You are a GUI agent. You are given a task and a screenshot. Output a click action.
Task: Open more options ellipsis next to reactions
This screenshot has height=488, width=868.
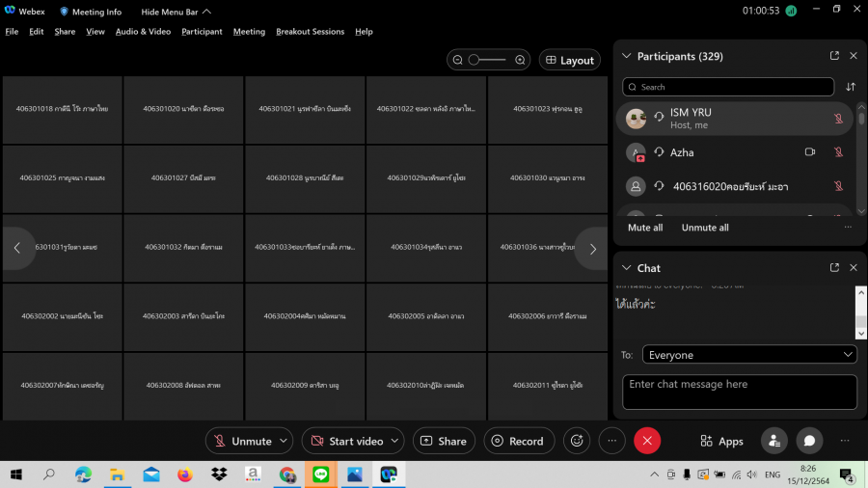click(x=611, y=441)
